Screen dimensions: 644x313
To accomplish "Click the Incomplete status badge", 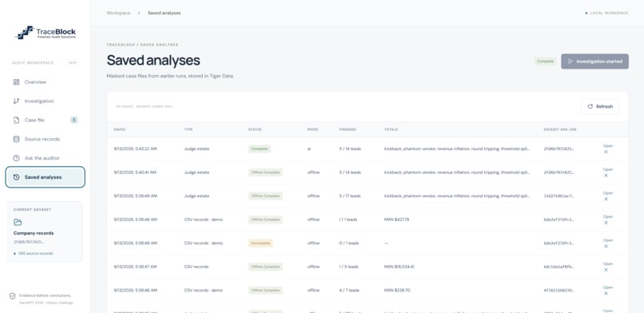I will click(x=260, y=244).
